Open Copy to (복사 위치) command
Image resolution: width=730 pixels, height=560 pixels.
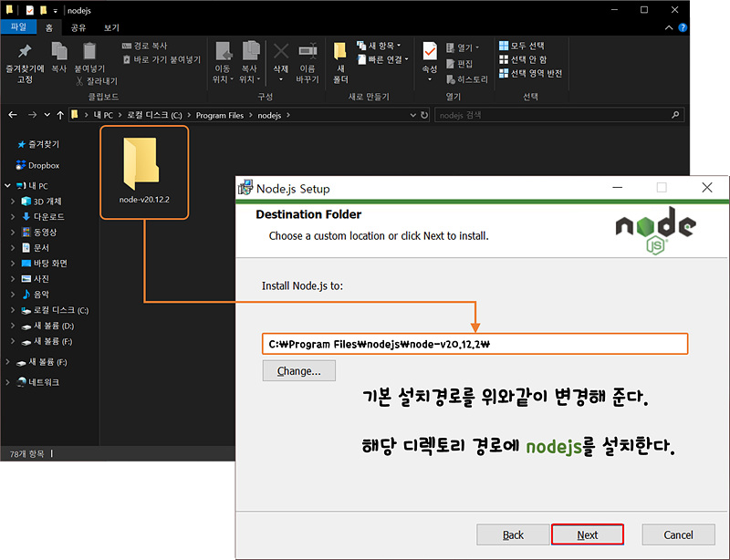click(x=249, y=63)
